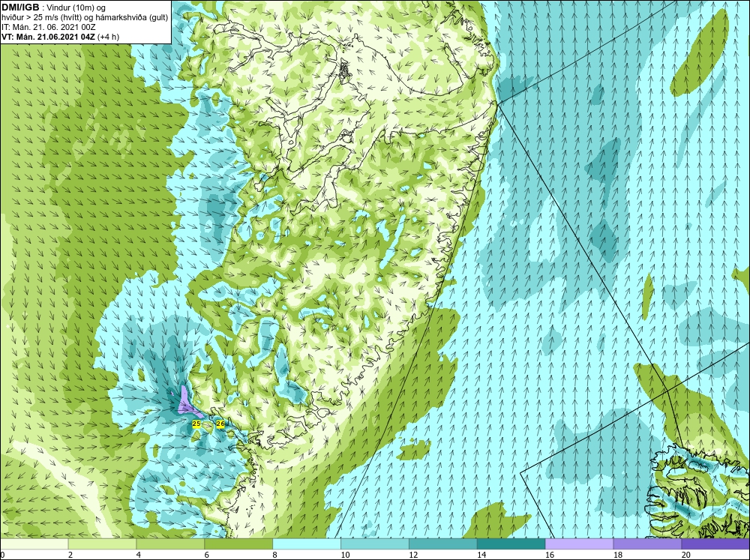Click the legend scale number 8

275,555
